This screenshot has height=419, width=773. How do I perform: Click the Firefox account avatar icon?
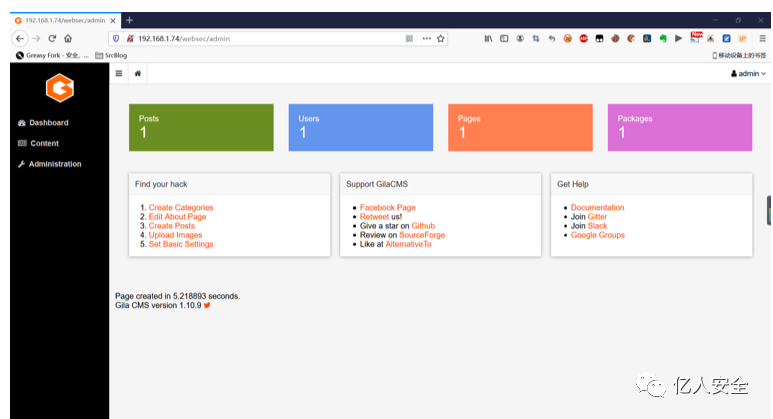tap(520, 38)
